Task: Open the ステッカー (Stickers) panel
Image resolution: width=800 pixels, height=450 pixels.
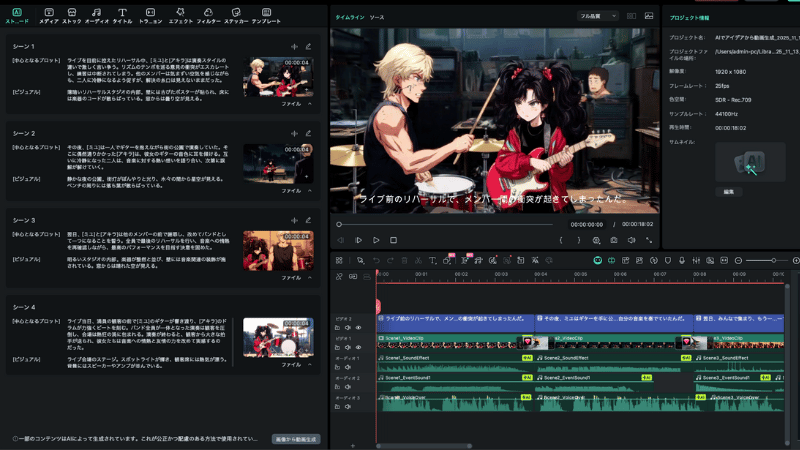Action: click(236, 15)
